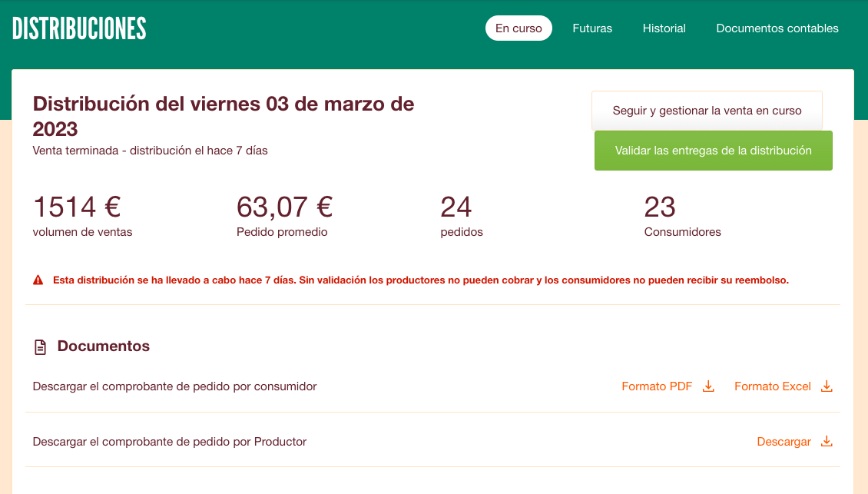Image resolution: width=868 pixels, height=494 pixels.
Task: Switch to the Futuras tab
Action: tap(592, 28)
